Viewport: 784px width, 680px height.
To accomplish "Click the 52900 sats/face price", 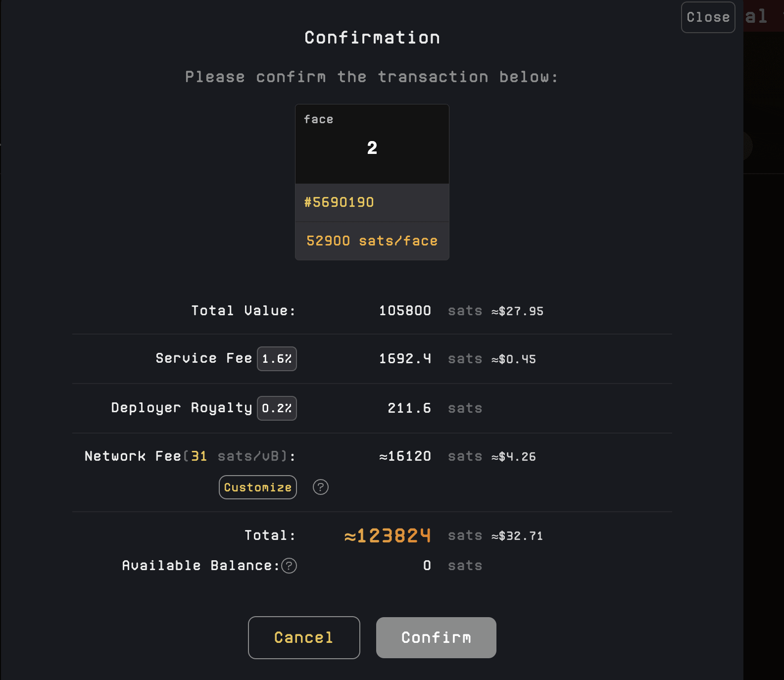I will coord(372,241).
